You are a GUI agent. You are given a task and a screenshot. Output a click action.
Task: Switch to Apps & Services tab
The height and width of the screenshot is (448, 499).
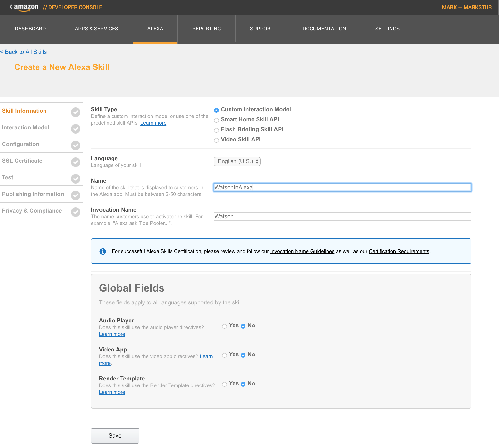point(96,29)
